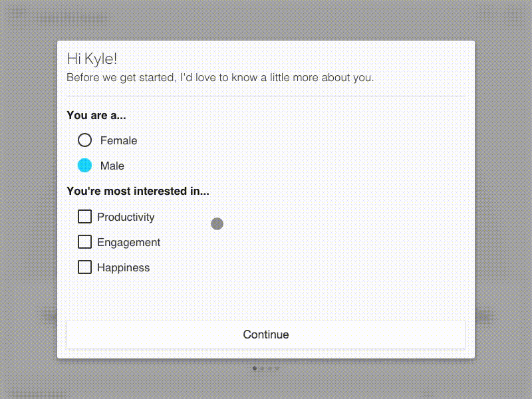Enable the Engagement checkbox
Screen dimensions: 532x399
tap(84, 241)
